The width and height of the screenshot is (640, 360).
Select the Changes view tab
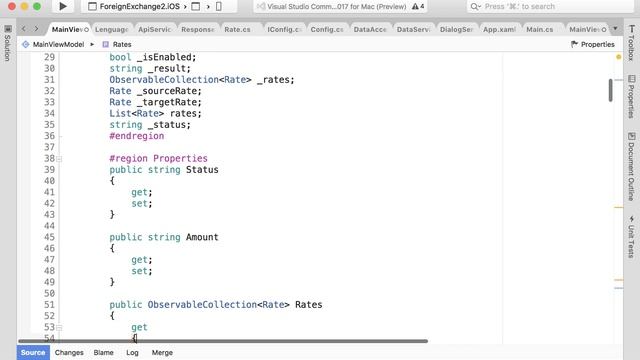[69, 352]
